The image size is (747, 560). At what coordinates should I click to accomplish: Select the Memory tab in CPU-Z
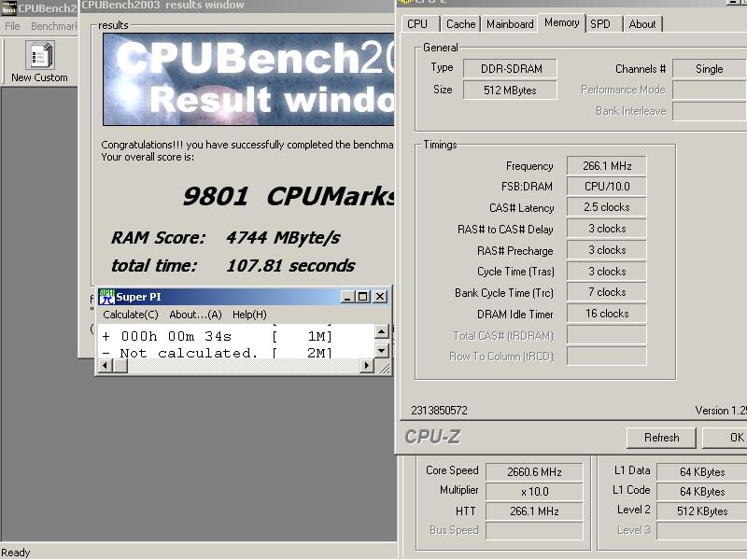(x=562, y=22)
